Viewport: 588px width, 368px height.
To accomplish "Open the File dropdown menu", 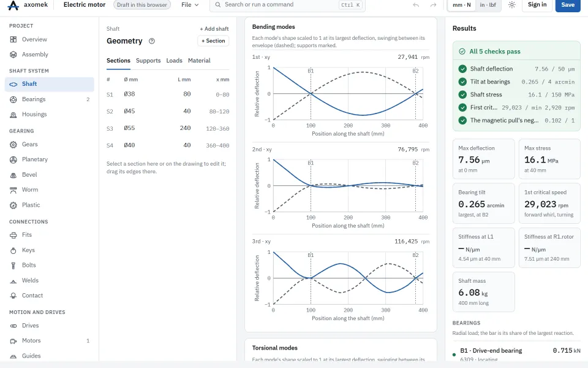I will point(190,5).
